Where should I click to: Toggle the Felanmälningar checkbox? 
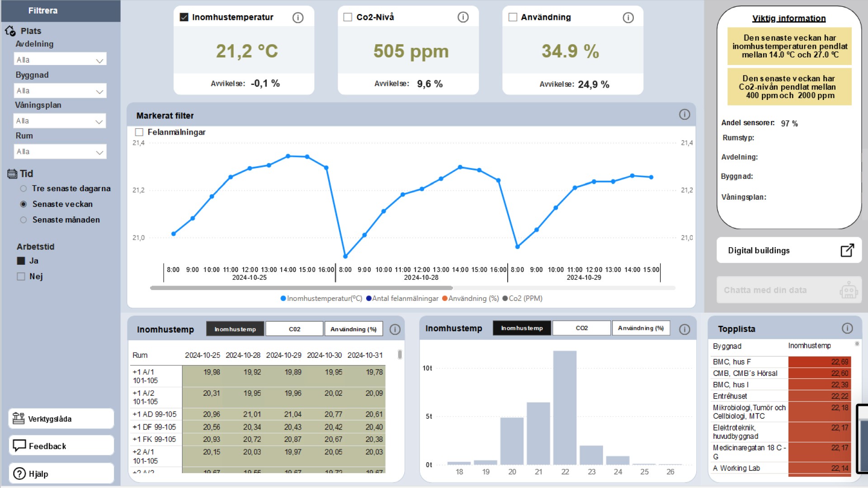click(x=139, y=132)
